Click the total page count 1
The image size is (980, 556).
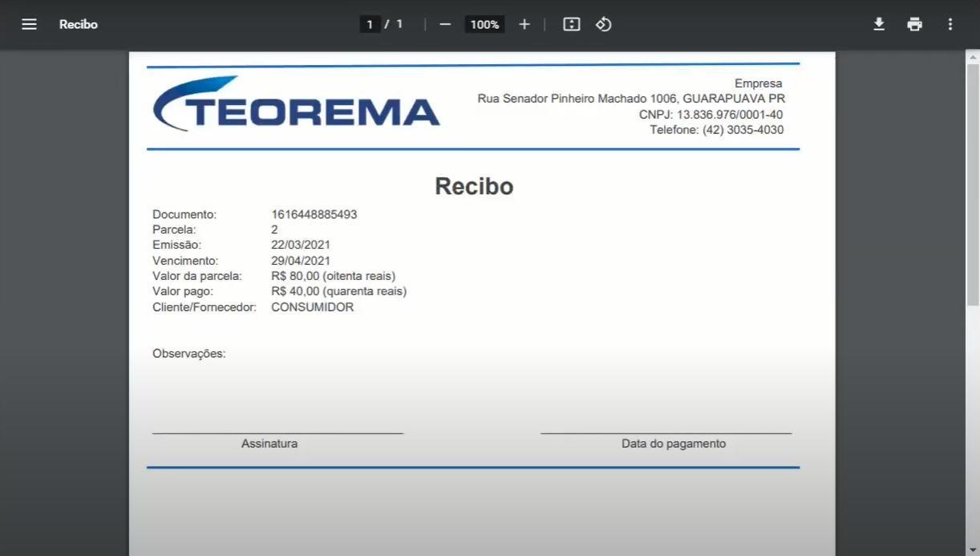point(399,24)
